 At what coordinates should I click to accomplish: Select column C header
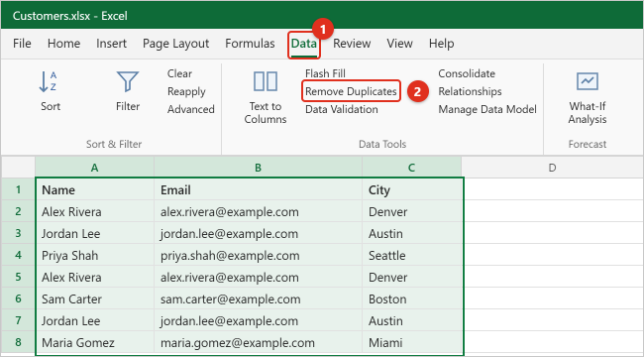411,168
